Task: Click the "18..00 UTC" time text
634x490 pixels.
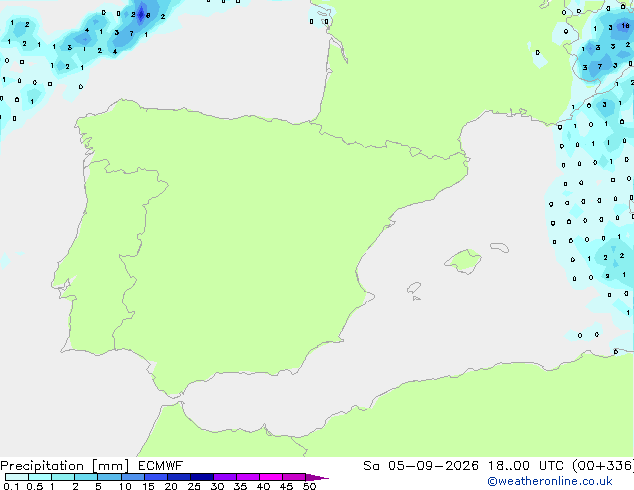Action: tap(525, 466)
